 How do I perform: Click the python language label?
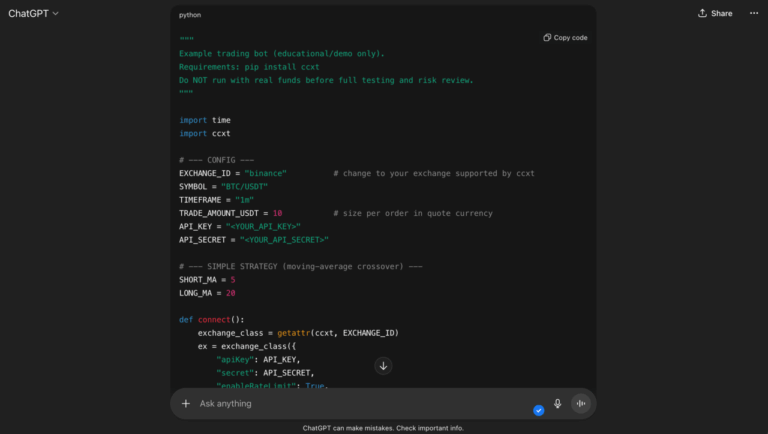tap(189, 15)
